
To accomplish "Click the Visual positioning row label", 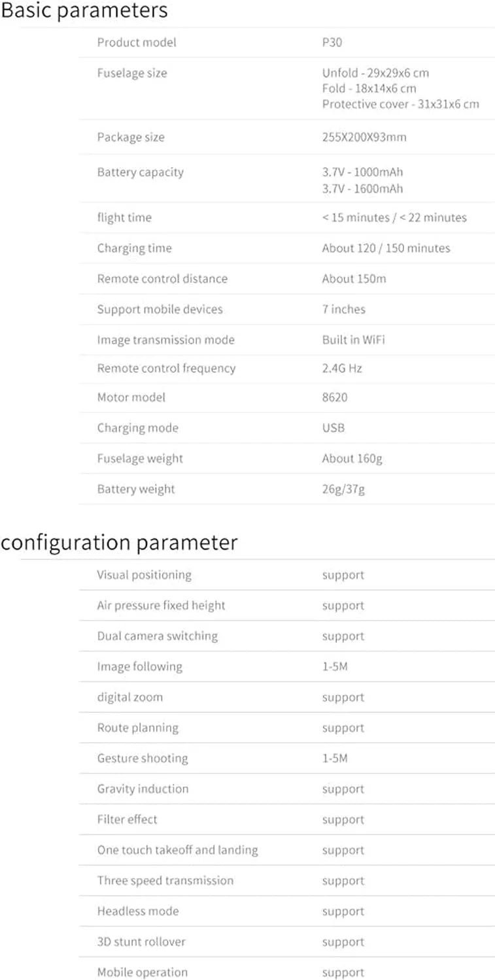I will (x=144, y=575).
